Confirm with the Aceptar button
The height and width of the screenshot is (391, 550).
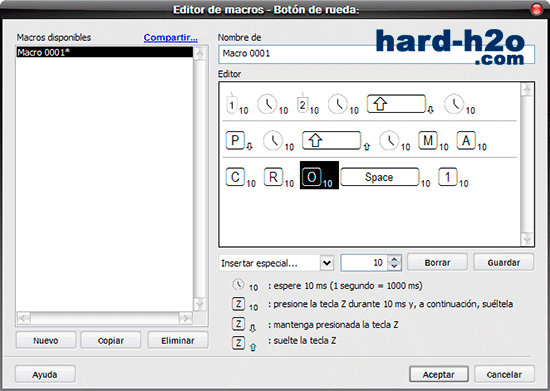click(438, 374)
